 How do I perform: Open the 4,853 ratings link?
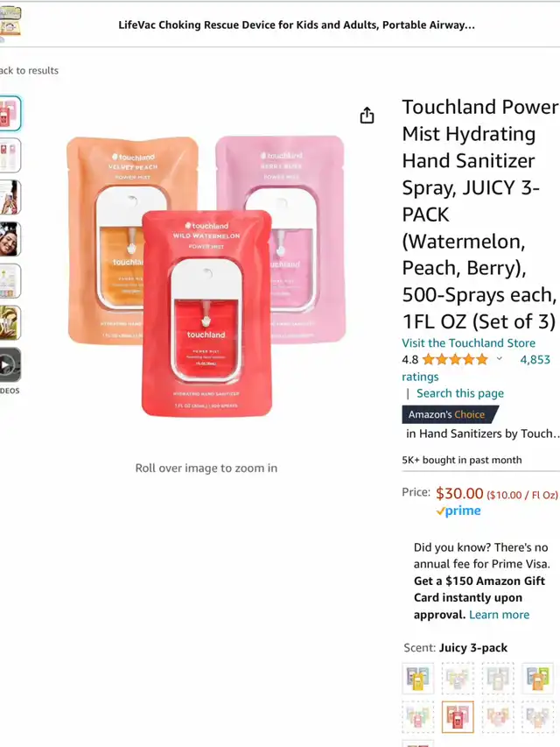[535, 359]
